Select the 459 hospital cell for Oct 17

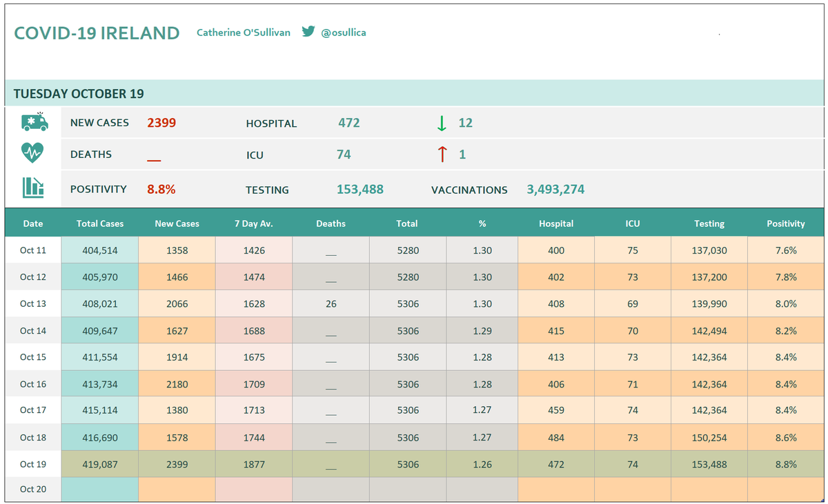pyautogui.click(x=556, y=410)
